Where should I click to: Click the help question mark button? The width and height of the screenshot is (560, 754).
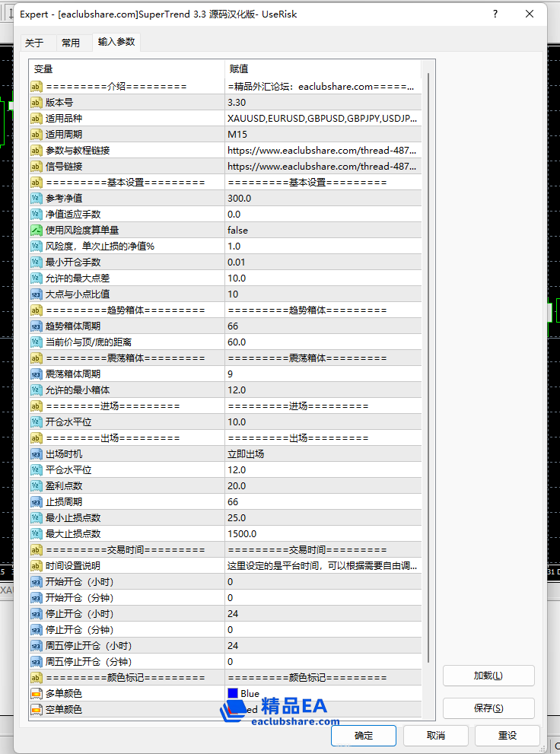coord(495,14)
